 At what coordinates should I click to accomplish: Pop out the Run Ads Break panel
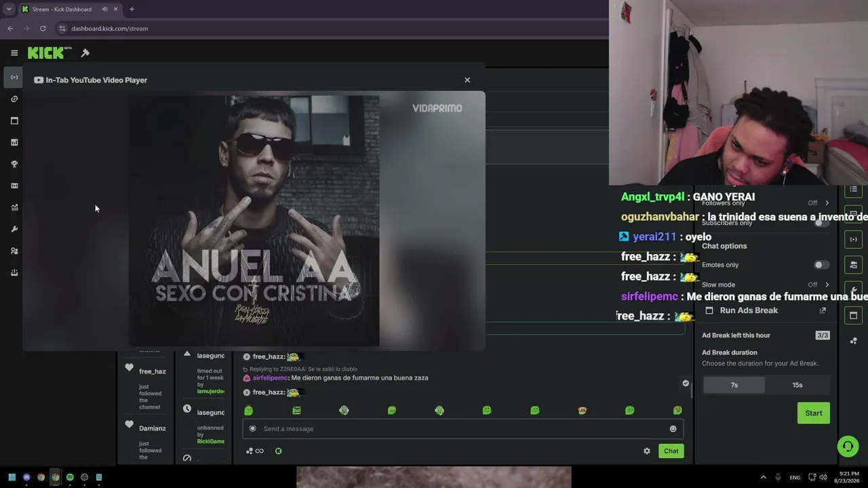pyautogui.click(x=823, y=310)
